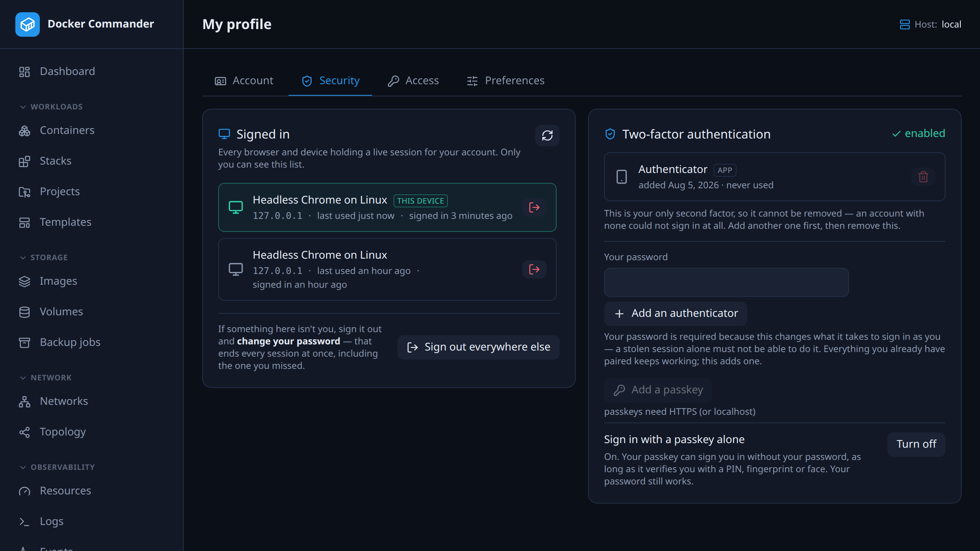This screenshot has width=980, height=551.
Task: Collapse the Workloads section
Action: click(51, 107)
